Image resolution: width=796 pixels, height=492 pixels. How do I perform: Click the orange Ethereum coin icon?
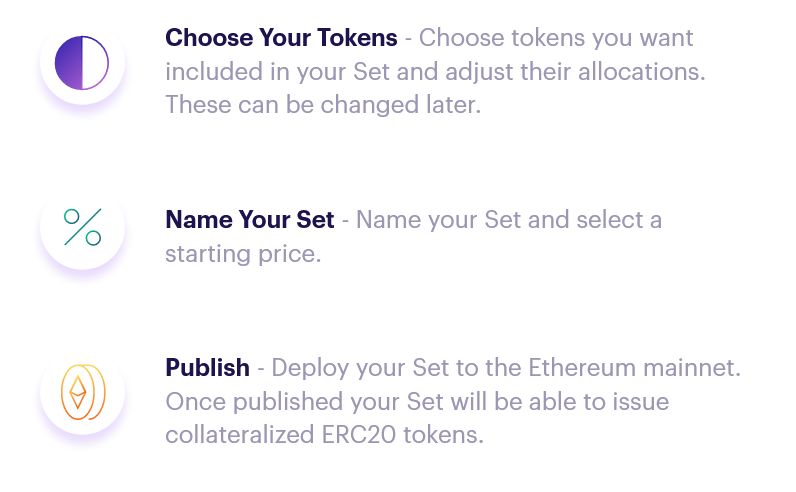[x=83, y=392]
